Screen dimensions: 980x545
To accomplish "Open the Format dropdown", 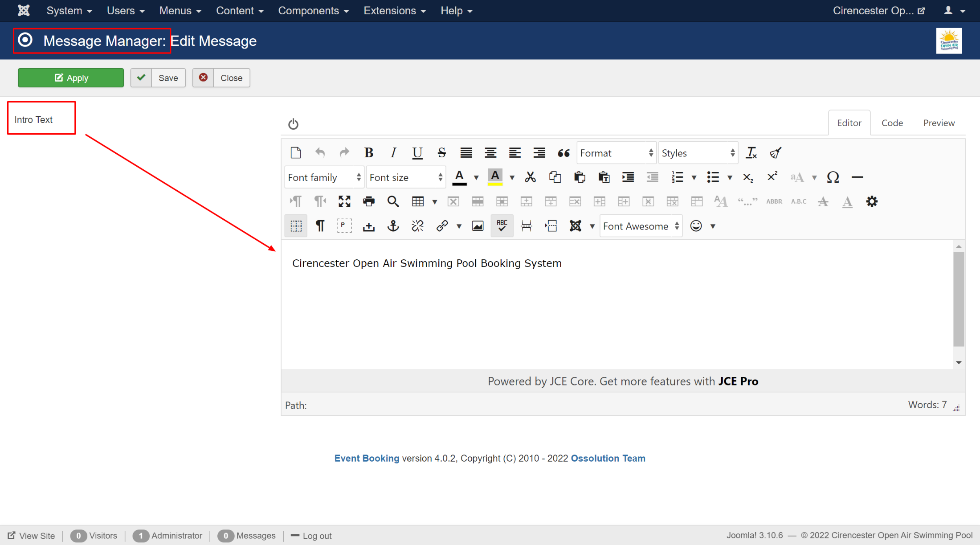I will (616, 153).
